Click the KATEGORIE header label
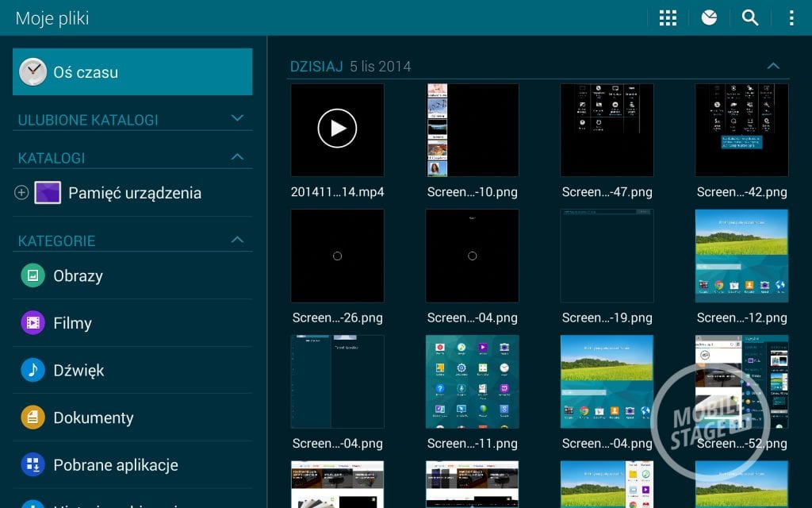812x508 pixels. tap(57, 241)
